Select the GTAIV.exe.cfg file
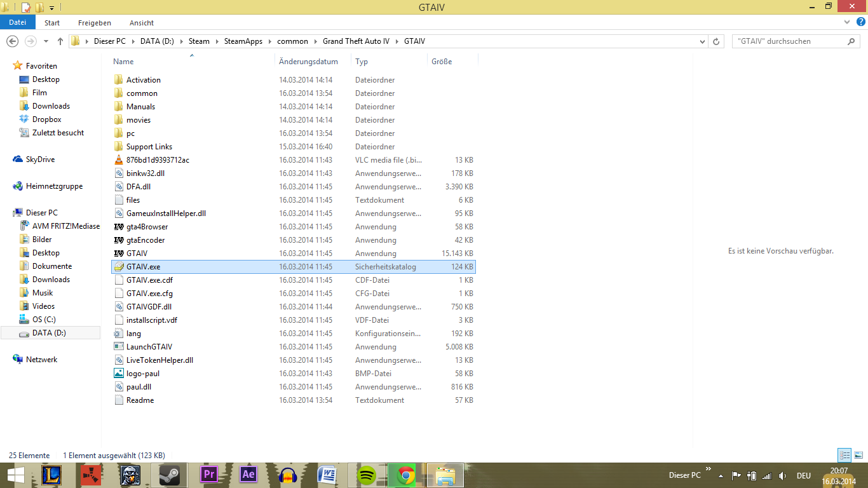 149,294
